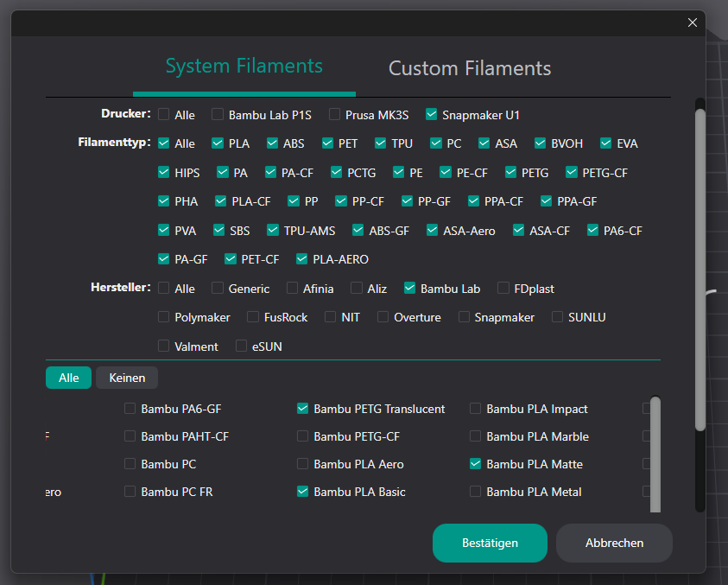This screenshot has width=728, height=585.
Task: Close the filament selection dialog
Action: point(692,22)
